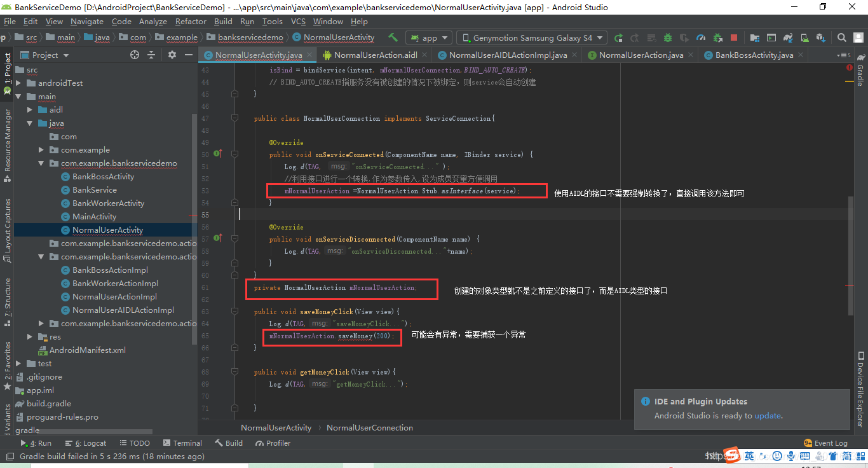
Task: Toggle the Logcat tool window
Action: (x=86, y=443)
